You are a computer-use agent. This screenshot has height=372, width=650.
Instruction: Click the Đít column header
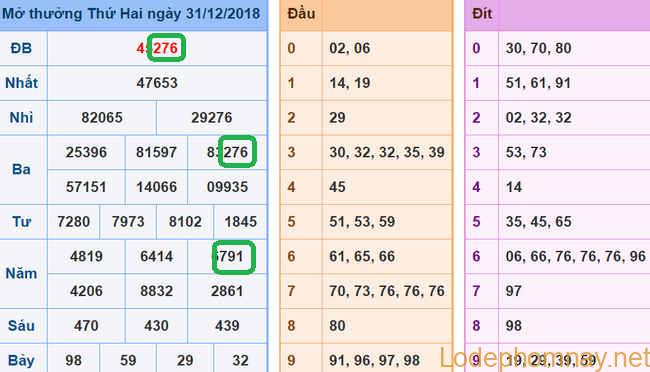[482, 14]
